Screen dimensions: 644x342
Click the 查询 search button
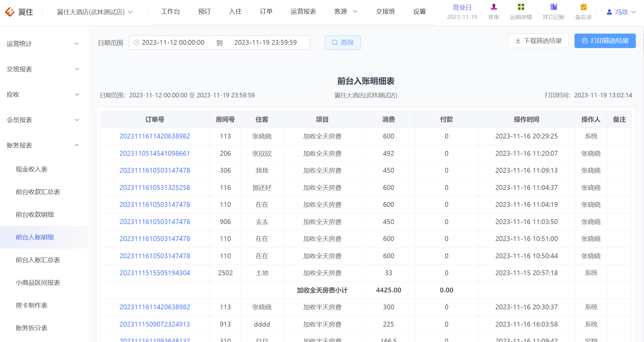pos(343,43)
